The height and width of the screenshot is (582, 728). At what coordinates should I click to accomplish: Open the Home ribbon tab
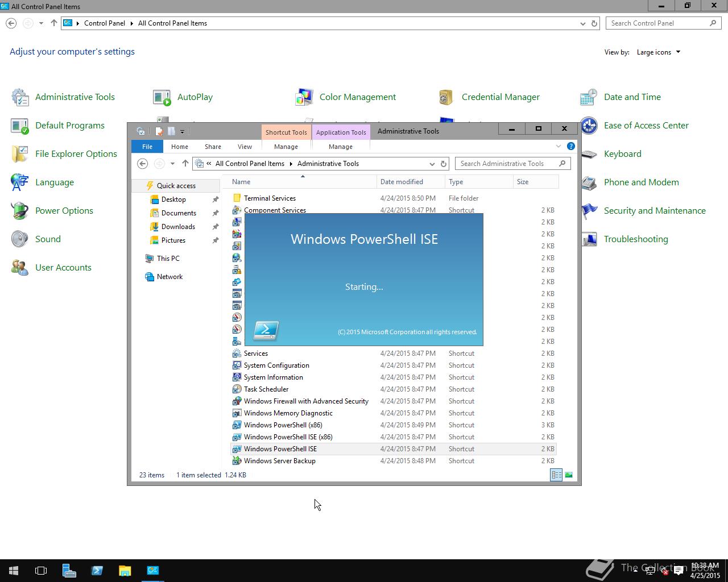click(180, 147)
